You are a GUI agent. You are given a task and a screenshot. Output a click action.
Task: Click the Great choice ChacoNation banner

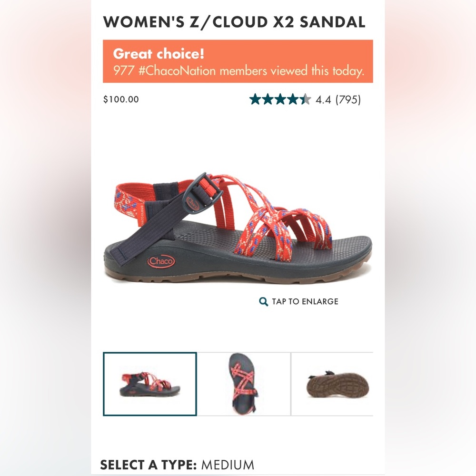point(238,61)
